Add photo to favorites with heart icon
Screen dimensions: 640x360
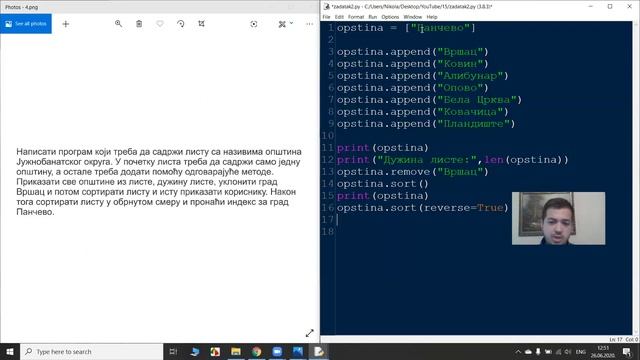(x=160, y=24)
